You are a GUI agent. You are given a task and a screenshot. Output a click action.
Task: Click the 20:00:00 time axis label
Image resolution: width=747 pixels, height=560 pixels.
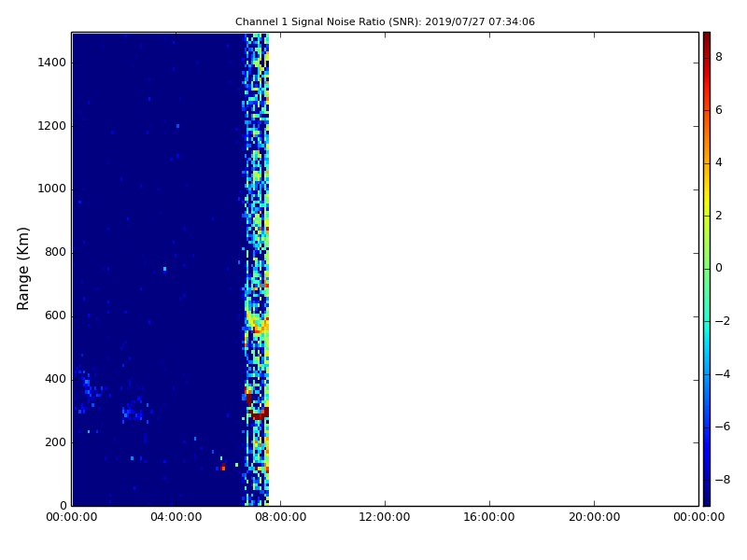coord(594,517)
